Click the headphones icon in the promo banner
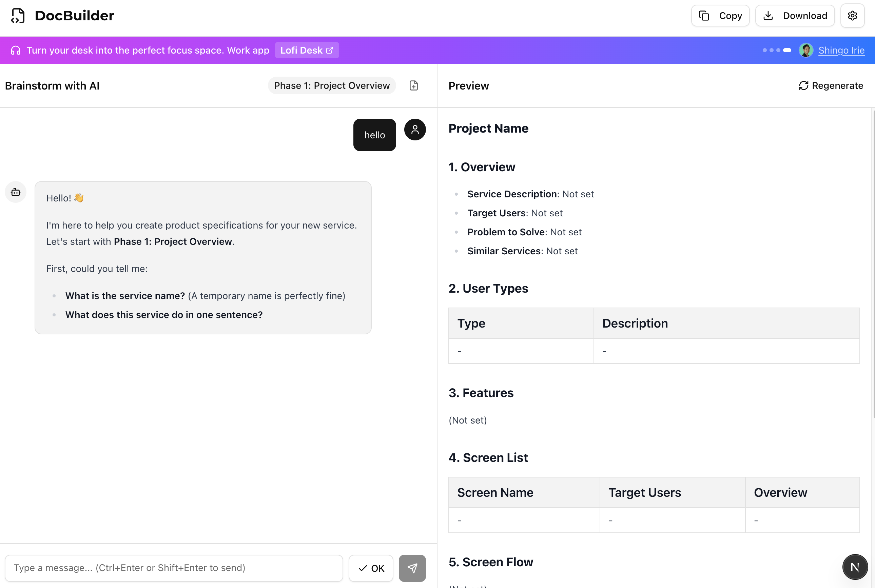Image resolution: width=875 pixels, height=588 pixels. pos(15,50)
